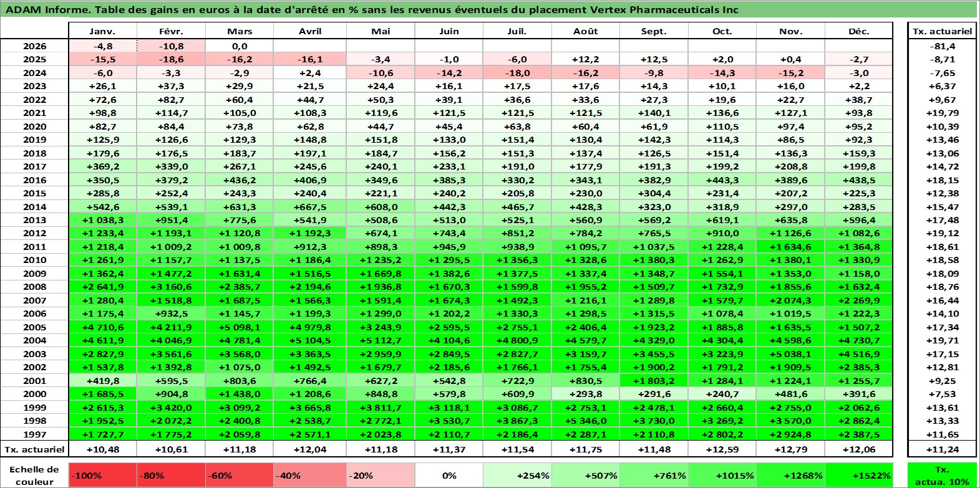The width and height of the screenshot is (980, 488).
Task: Select the +11,24 overall actuarial rate cell
Action: click(x=943, y=449)
